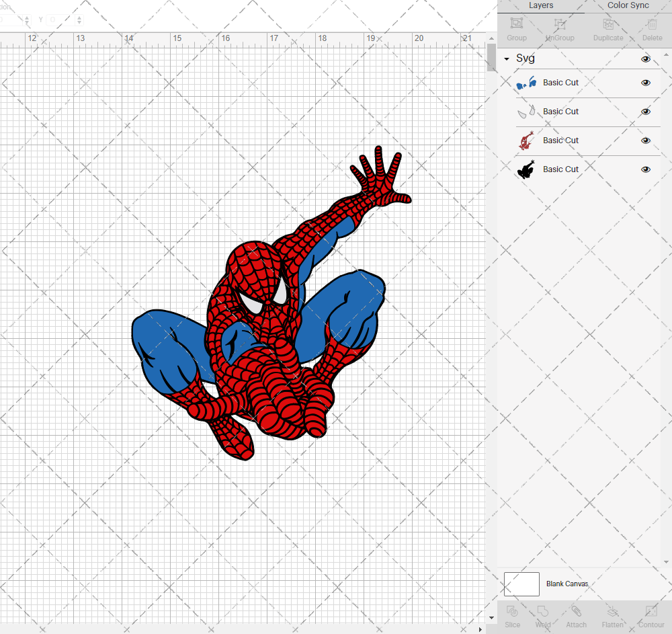672x634 pixels.
Task: Click layers panel scroll up arrow
Action: coord(665,55)
